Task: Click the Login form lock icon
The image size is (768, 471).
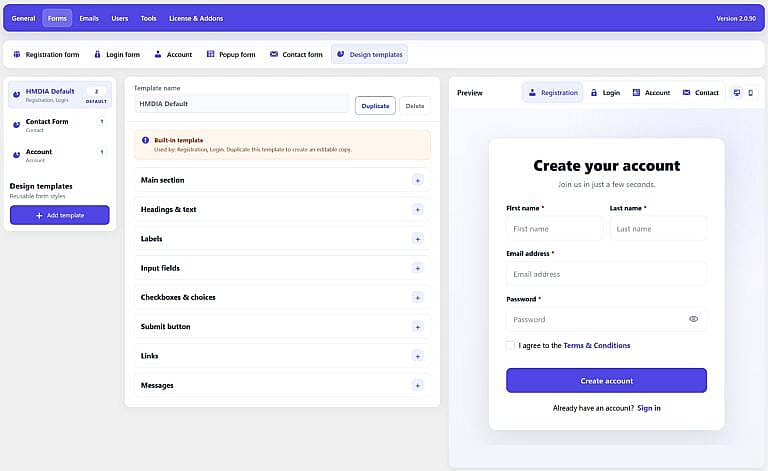Action: coord(97,54)
